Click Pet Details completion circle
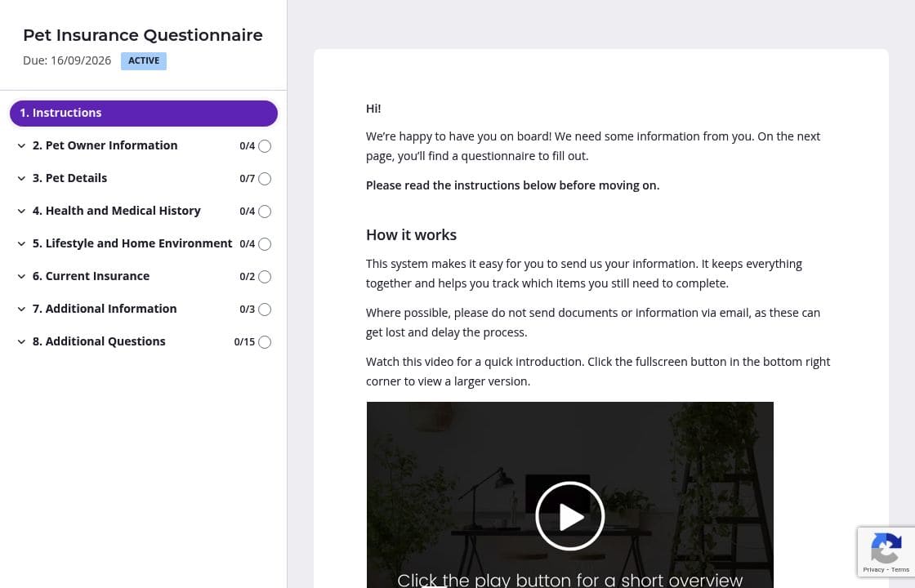Image resolution: width=915 pixels, height=588 pixels. coord(265,179)
